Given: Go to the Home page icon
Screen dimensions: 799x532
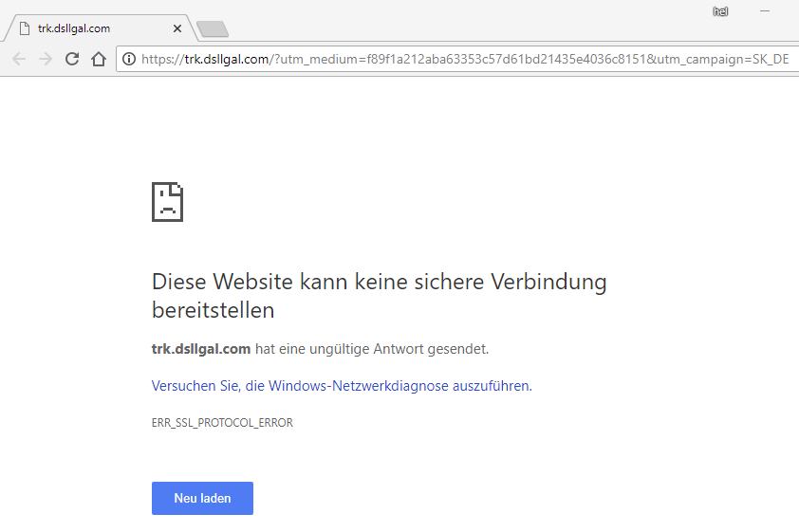Looking at the screenshot, I should tap(98, 59).
